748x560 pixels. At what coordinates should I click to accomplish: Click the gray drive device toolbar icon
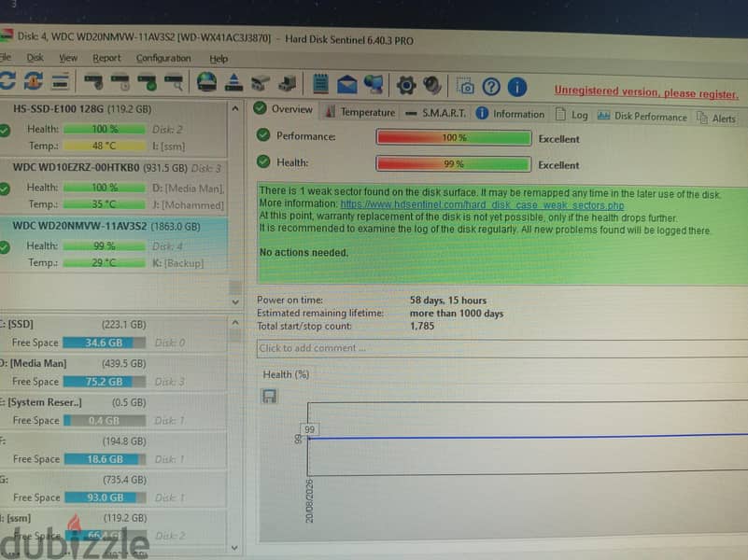(x=261, y=84)
